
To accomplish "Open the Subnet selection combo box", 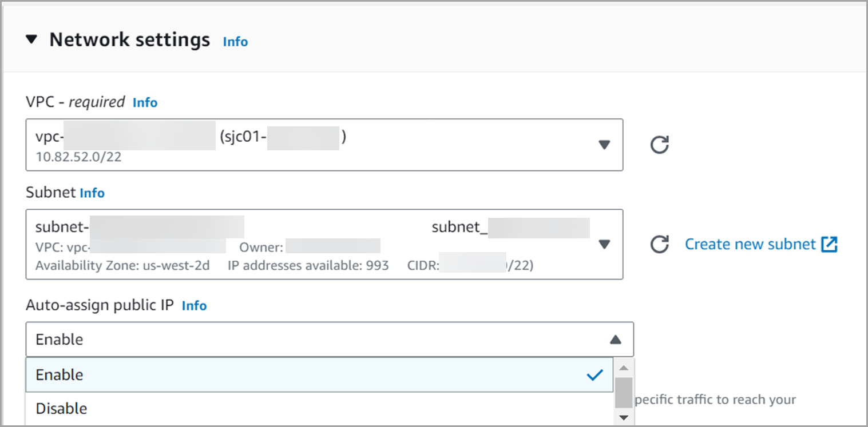I will (324, 244).
